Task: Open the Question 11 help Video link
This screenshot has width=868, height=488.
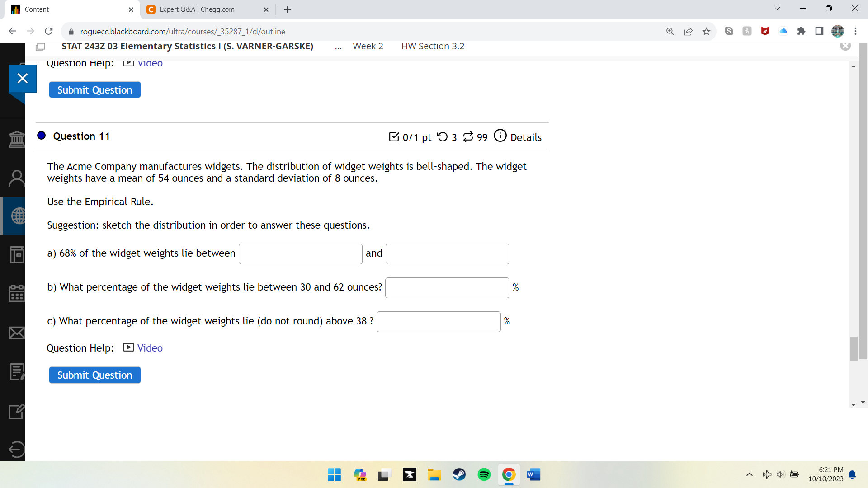Action: coord(150,348)
